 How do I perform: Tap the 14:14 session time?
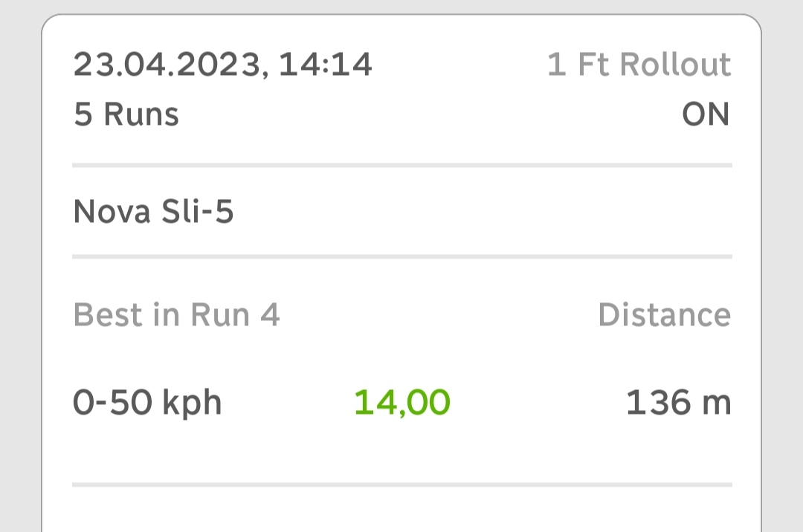click(325, 65)
